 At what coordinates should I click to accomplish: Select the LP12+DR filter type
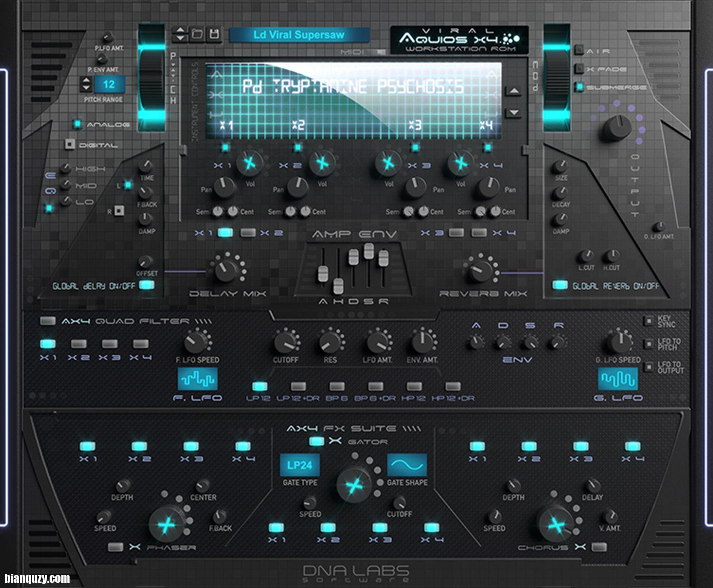tap(298, 386)
